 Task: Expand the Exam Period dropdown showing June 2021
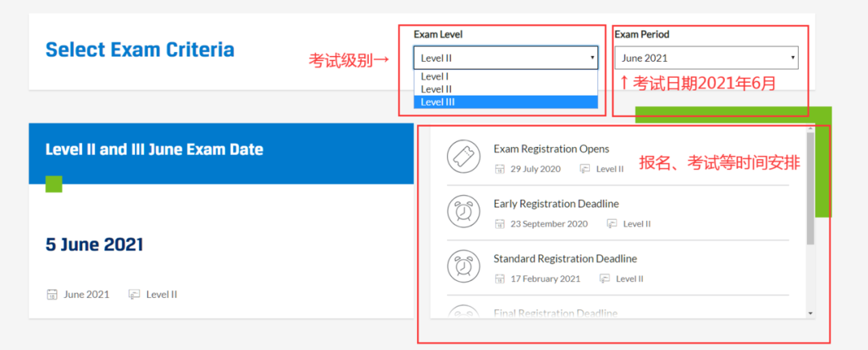(x=705, y=58)
